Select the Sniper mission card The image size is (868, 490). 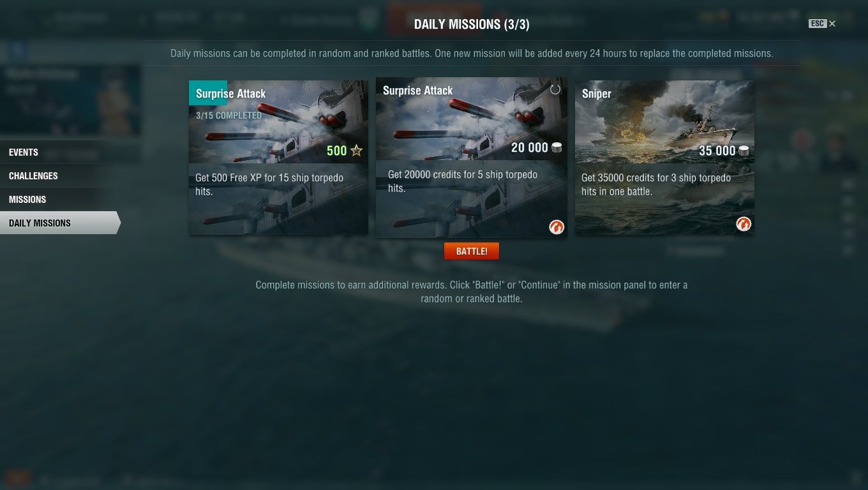coord(664,158)
